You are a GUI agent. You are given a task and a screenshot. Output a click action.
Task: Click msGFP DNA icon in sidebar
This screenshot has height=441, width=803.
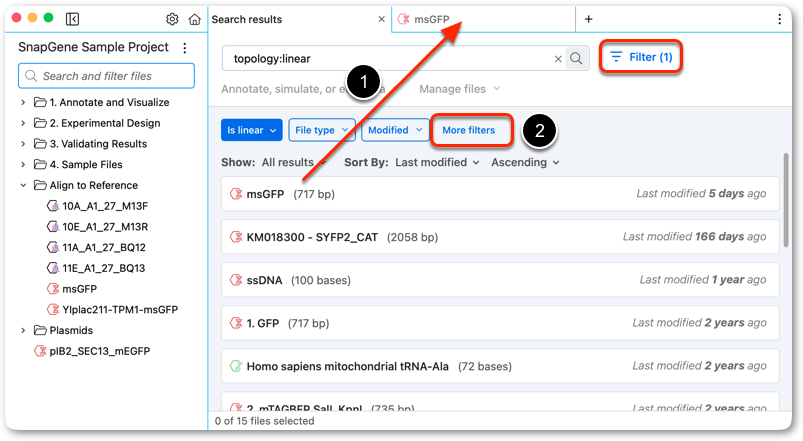tap(53, 288)
